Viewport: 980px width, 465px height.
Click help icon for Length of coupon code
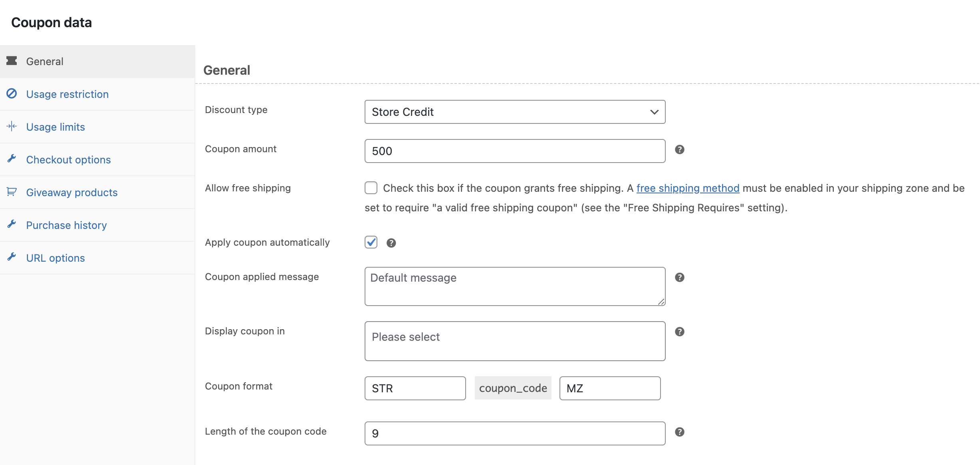[680, 432]
